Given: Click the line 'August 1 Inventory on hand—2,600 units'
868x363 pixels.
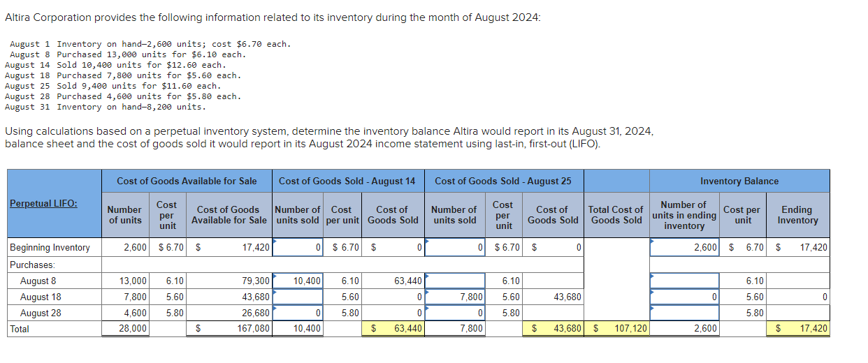Looking at the screenshot, I should (x=150, y=44).
